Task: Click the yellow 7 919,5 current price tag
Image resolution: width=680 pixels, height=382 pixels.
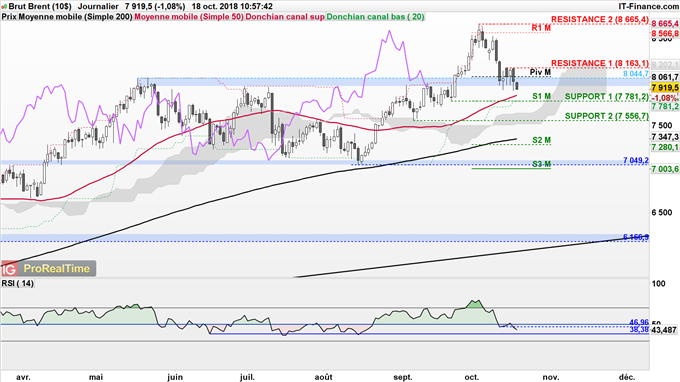Action: [x=665, y=88]
